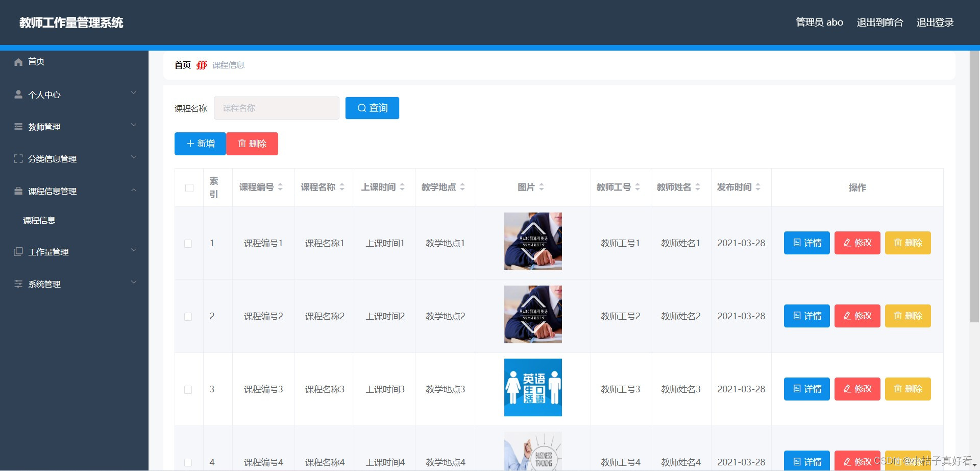Click the red breadcrumb separator icon
Viewport: 980px width, 471px height.
[x=202, y=65]
